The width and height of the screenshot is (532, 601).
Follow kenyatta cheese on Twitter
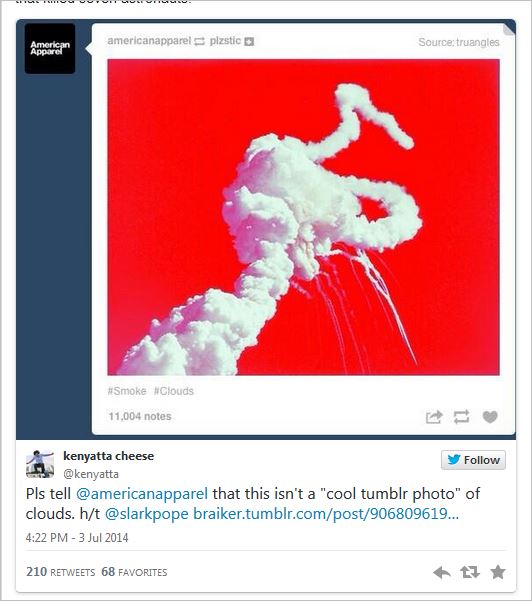tap(473, 460)
